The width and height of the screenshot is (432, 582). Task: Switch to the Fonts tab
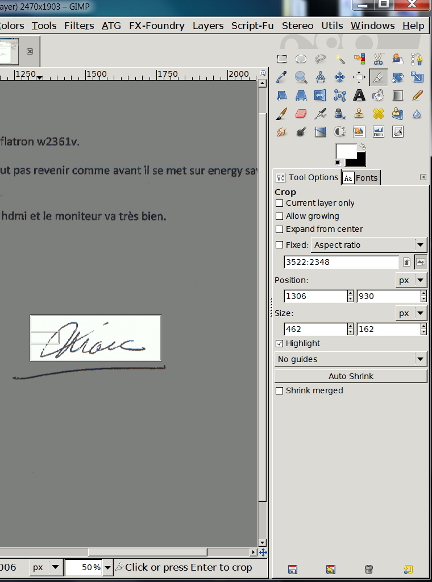[x=360, y=178]
